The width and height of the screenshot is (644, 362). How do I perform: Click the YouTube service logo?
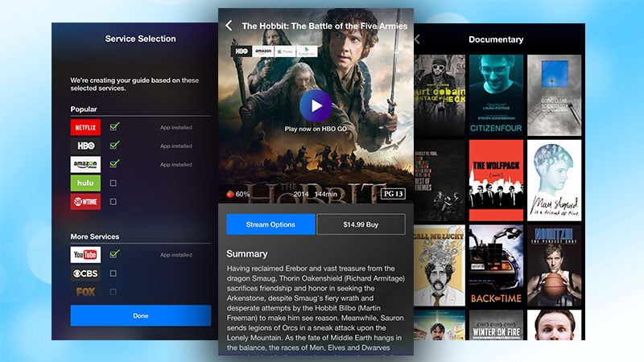pos(85,254)
